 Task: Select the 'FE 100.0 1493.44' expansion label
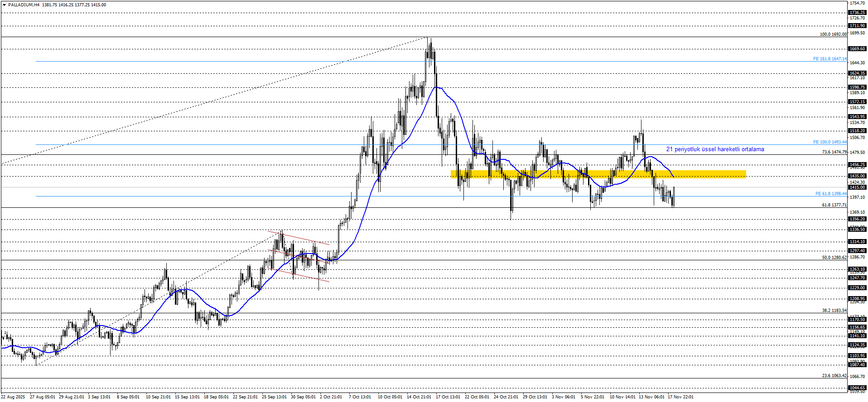[829, 142]
